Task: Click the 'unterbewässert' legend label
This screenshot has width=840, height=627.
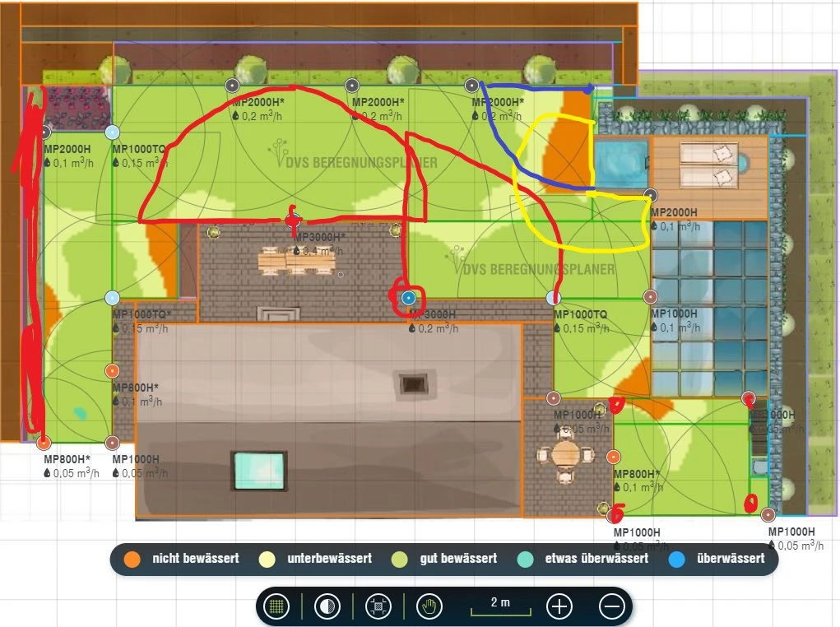Action: point(329,559)
